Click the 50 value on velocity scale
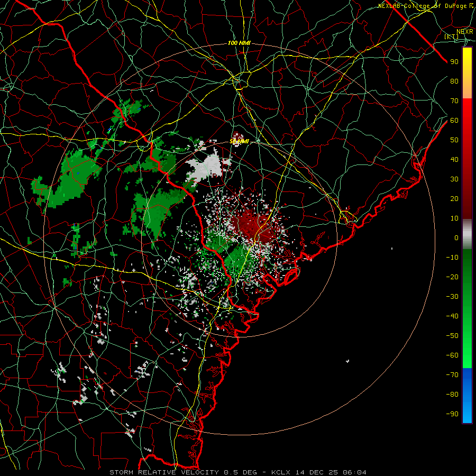This screenshot has height=476, width=476. tap(454, 140)
